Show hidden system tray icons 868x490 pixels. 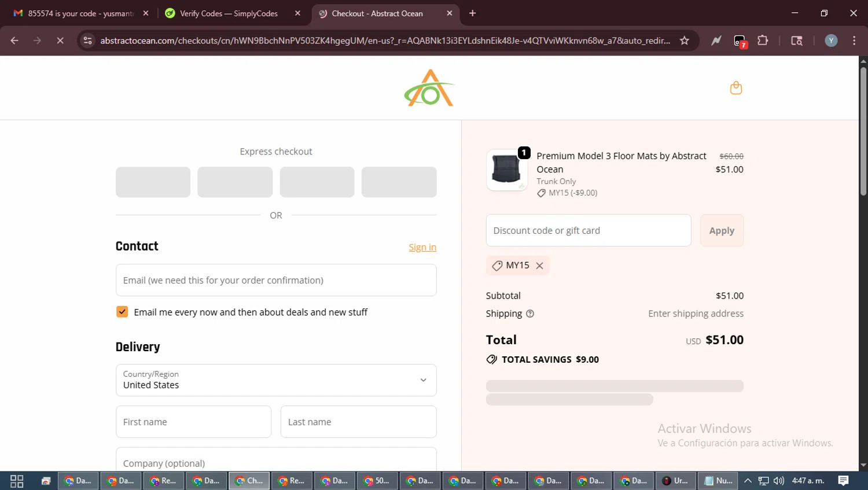coord(748,481)
